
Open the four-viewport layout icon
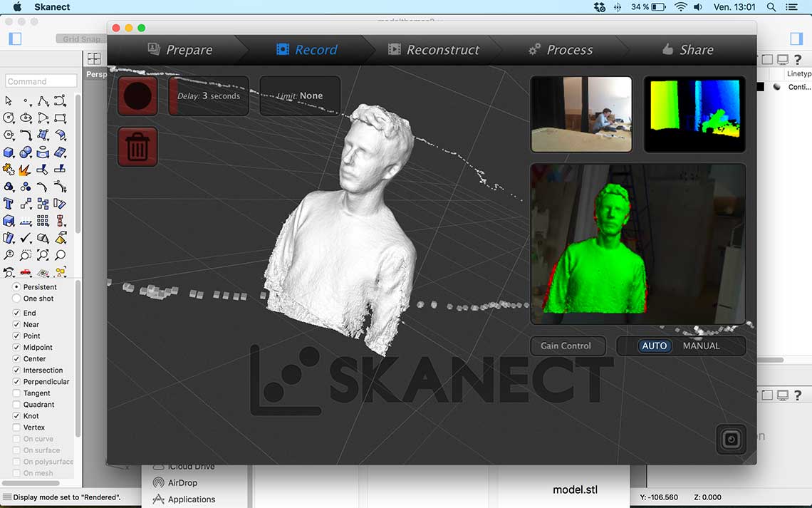point(94,58)
